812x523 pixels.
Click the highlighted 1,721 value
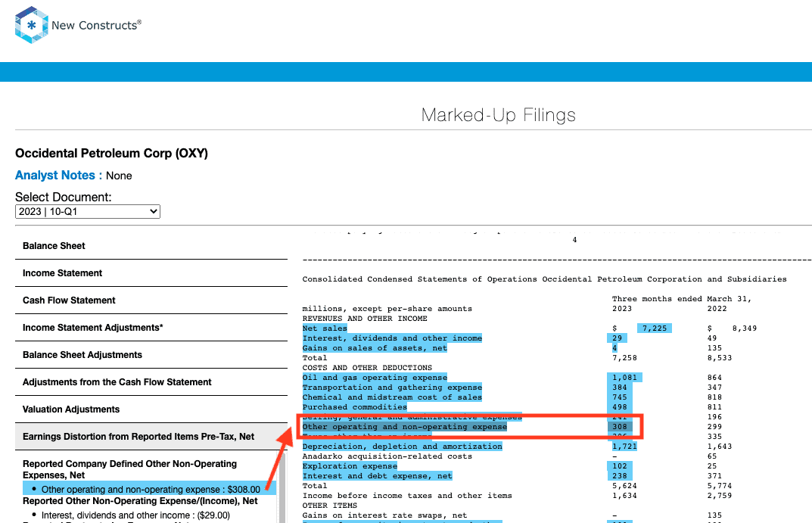click(x=624, y=447)
